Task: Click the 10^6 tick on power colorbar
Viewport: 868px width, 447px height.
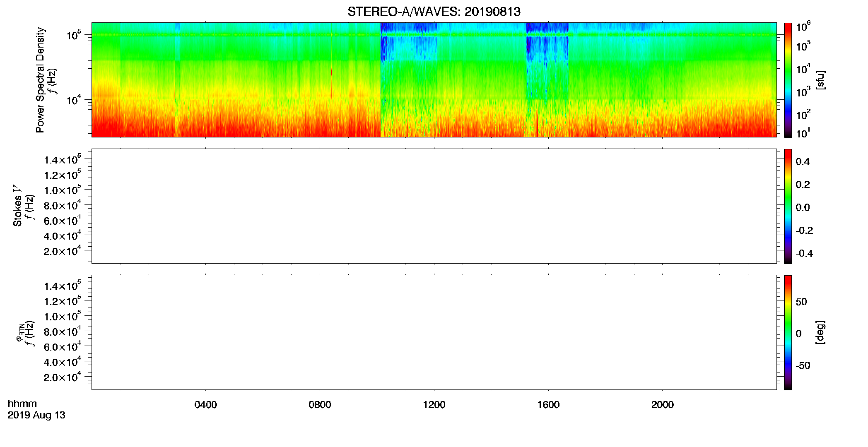Action: coord(803,26)
